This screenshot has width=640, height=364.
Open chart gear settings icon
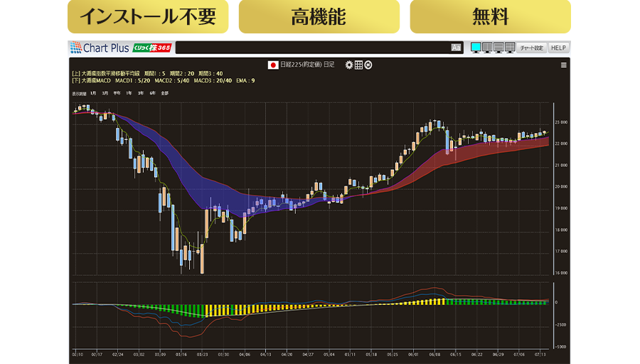(349, 65)
